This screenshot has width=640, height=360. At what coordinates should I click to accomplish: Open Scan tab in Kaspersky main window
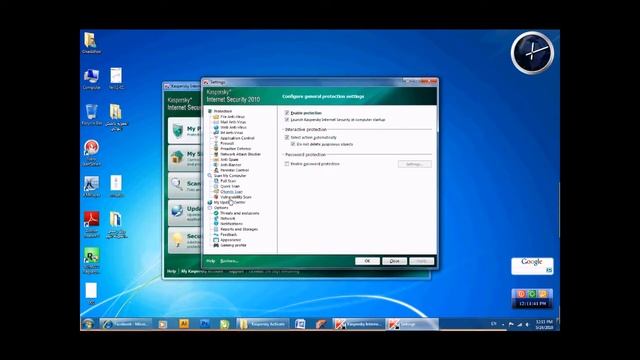[184, 185]
